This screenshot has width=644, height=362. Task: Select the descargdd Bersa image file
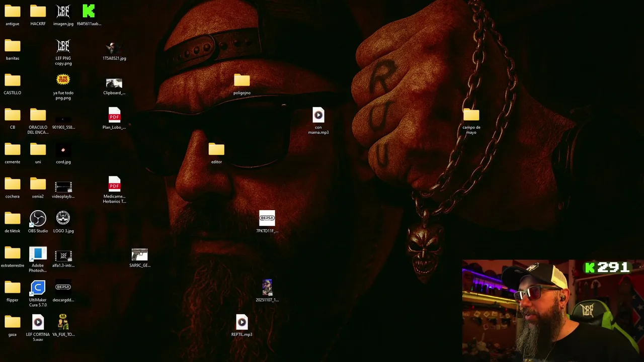point(63,287)
